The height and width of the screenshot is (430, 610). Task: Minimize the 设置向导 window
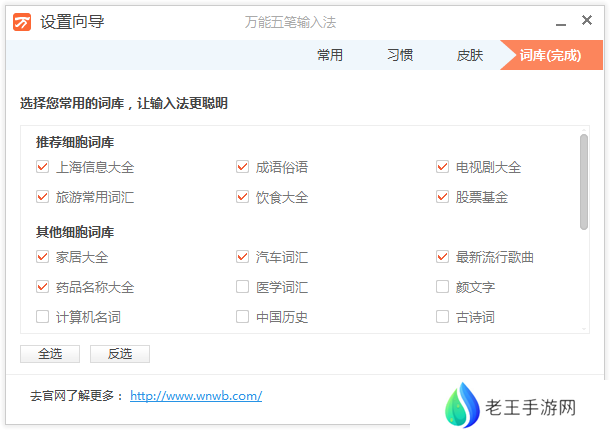(561, 25)
